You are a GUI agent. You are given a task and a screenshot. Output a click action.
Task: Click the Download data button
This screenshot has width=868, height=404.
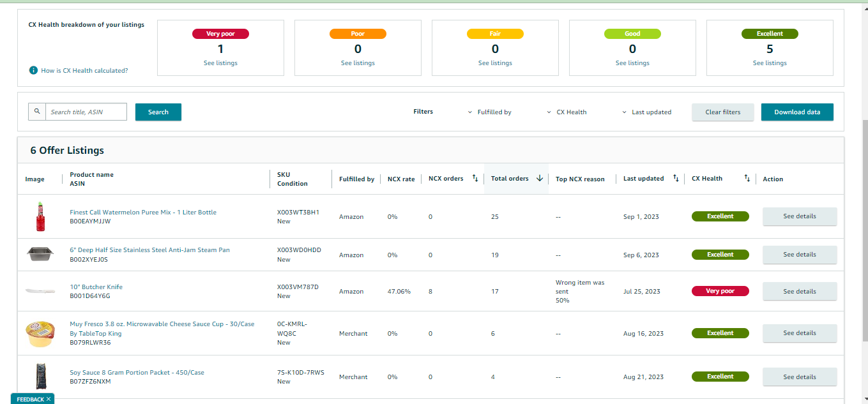pyautogui.click(x=797, y=112)
